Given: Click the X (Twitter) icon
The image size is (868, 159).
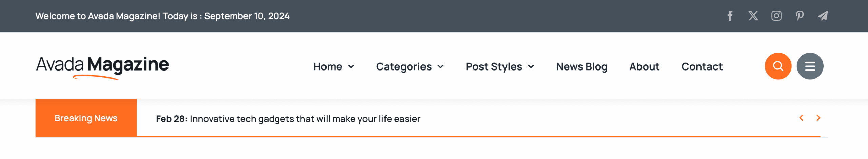Looking at the screenshot, I should [x=753, y=16].
